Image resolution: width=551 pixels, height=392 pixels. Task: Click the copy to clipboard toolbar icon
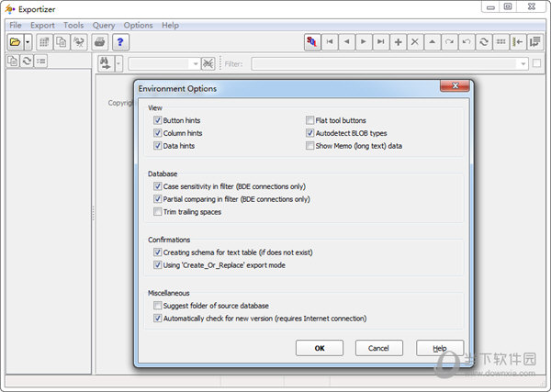(x=62, y=42)
